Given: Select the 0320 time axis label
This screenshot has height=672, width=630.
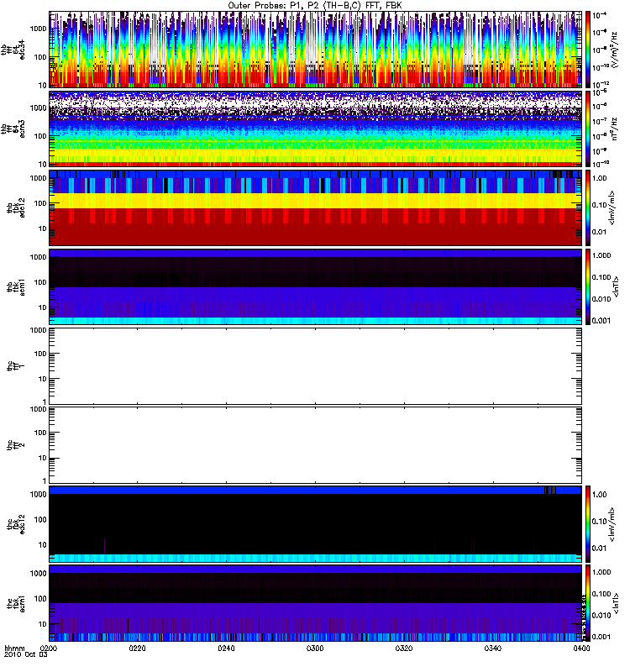Looking at the screenshot, I should point(404,648).
